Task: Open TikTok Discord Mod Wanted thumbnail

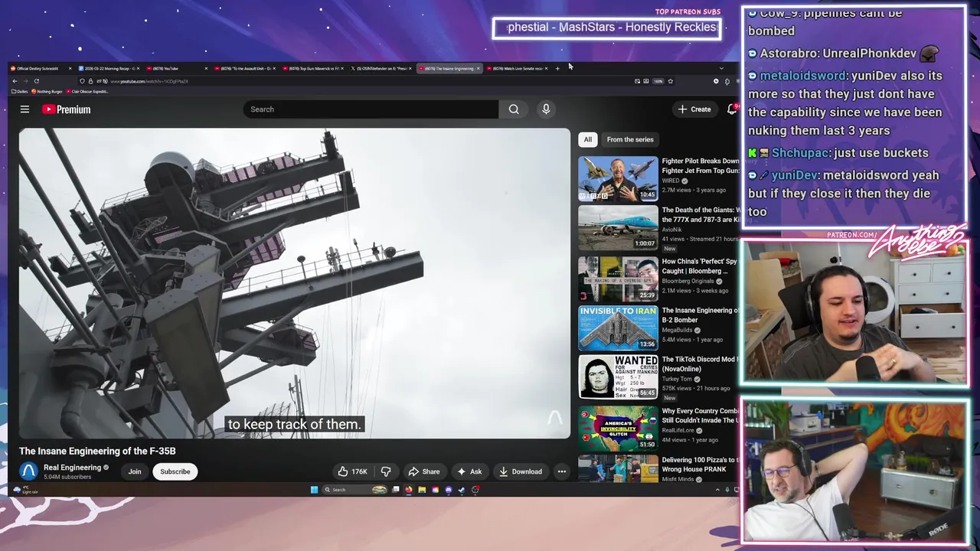Action: click(x=618, y=377)
